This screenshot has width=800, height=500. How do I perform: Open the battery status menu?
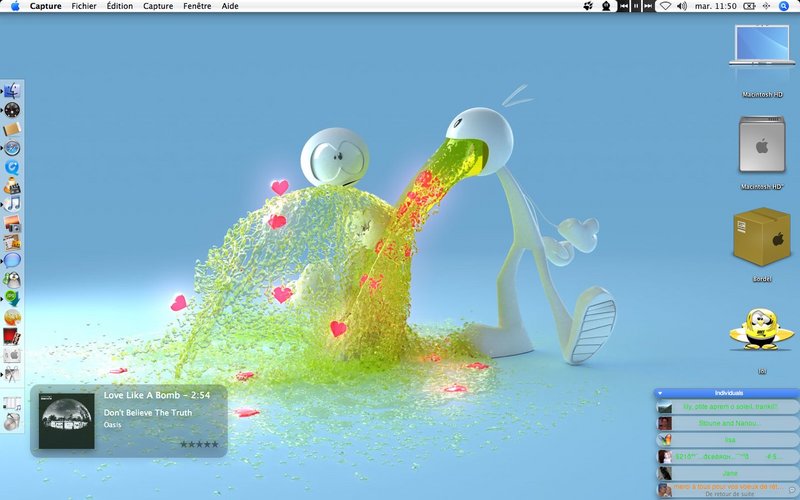(749, 6)
